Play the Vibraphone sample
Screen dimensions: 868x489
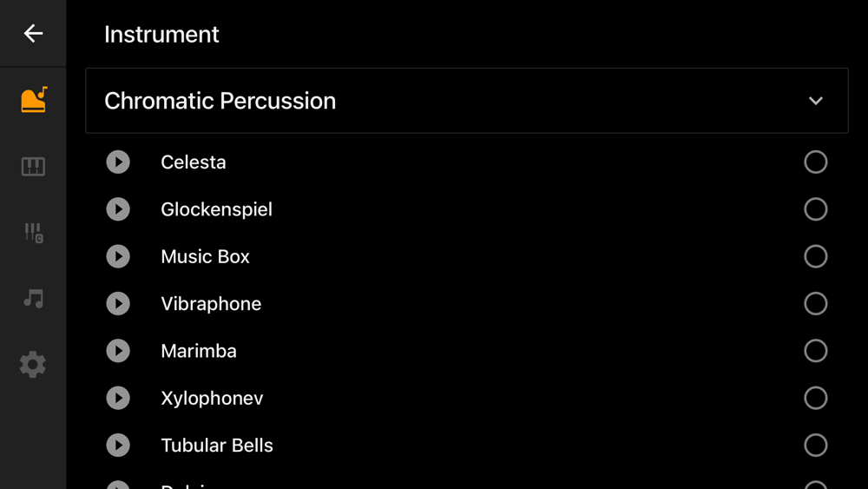click(118, 304)
